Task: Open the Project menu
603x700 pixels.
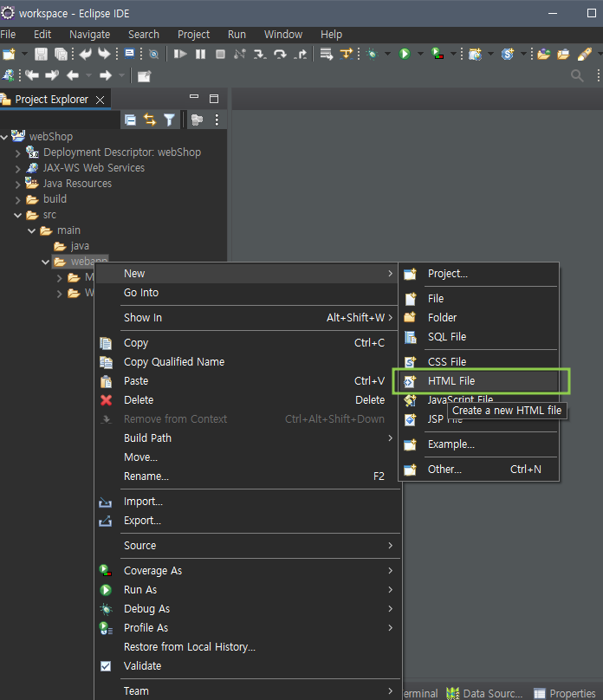Action: [x=194, y=35]
